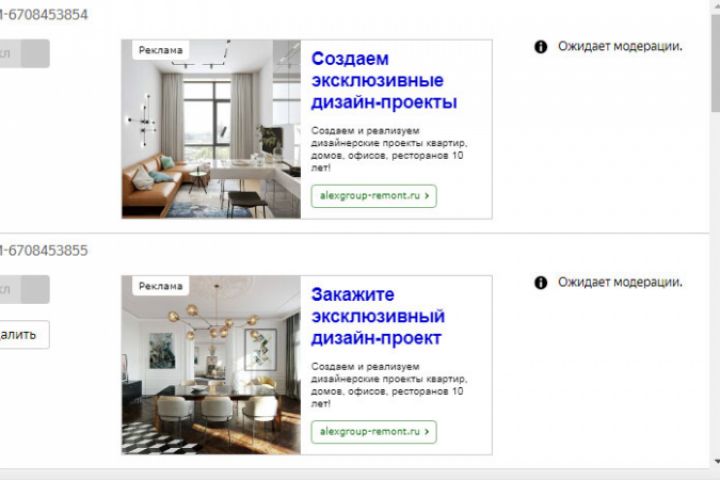Click the vertical scrollbar thumb on the right edge
This screenshot has width=720, height=480.
click(715, 60)
